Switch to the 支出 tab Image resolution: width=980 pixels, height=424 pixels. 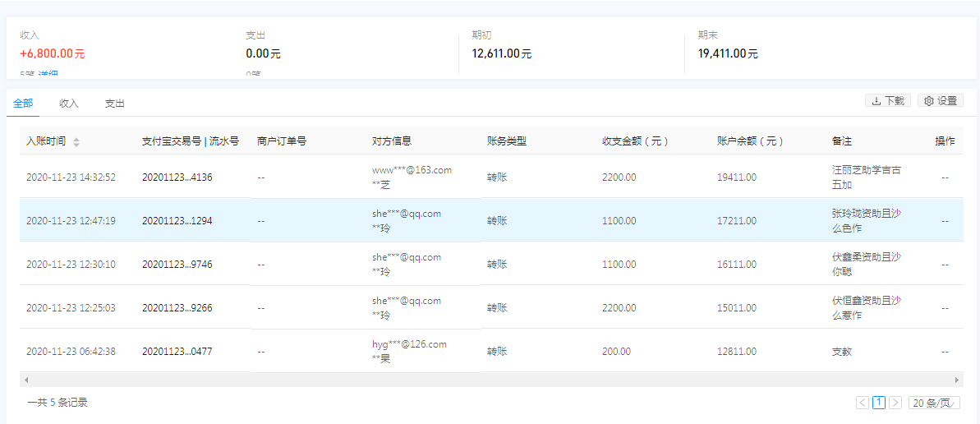coord(114,104)
